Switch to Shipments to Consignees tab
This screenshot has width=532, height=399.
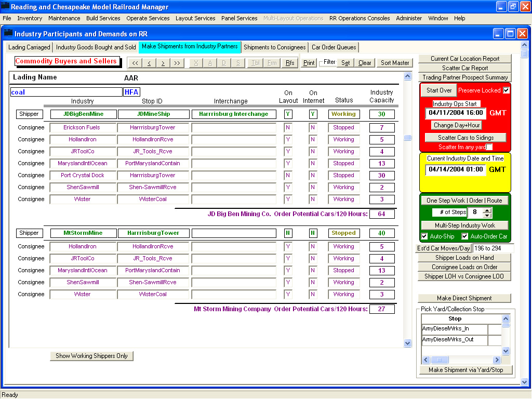(274, 47)
